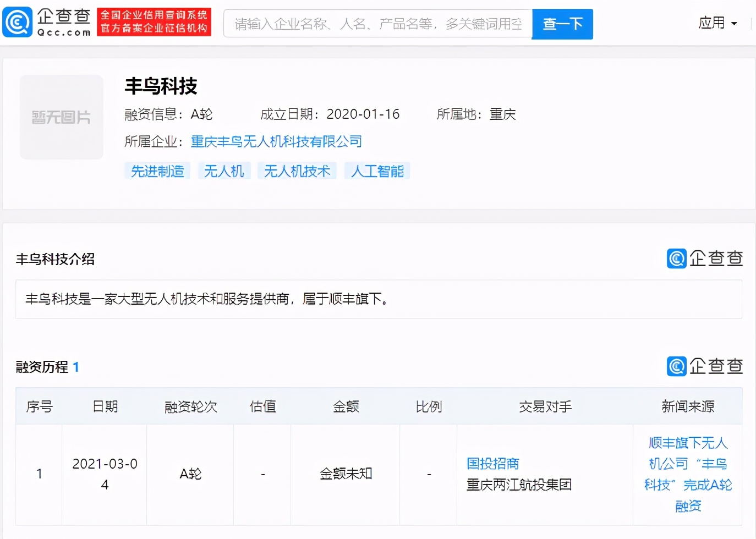
Task: Select the 先进制造 tag
Action: pos(157,171)
